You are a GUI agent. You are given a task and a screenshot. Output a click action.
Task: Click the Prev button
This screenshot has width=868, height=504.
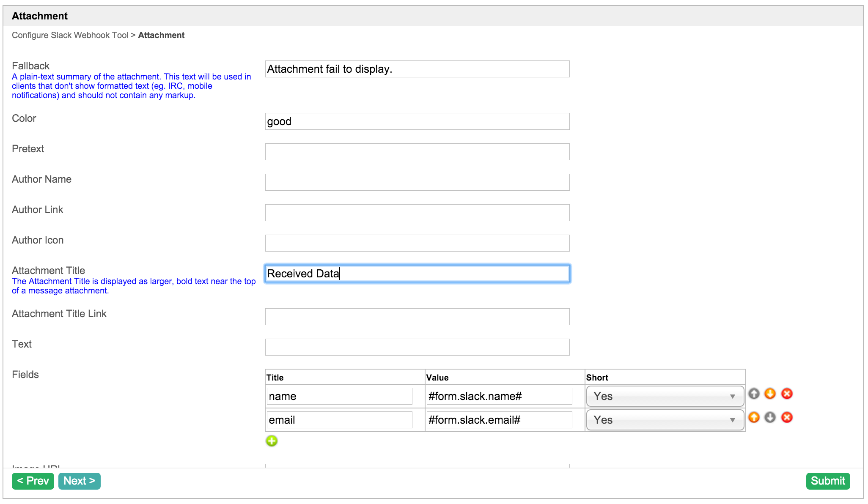pyautogui.click(x=33, y=481)
